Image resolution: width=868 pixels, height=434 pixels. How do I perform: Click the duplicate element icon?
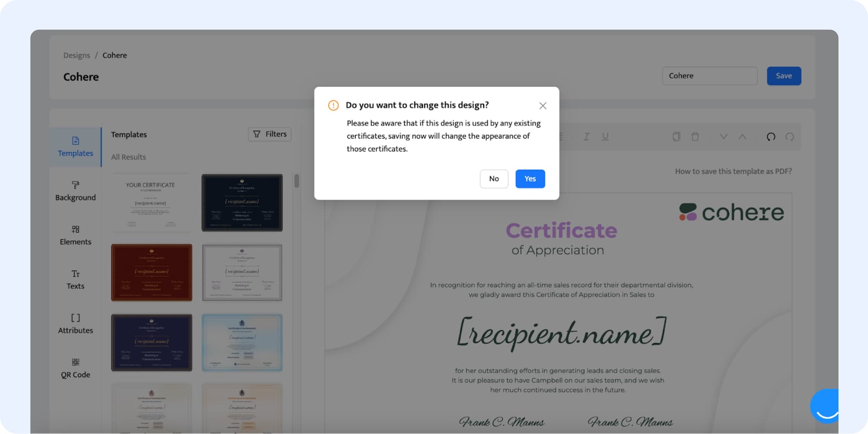[x=676, y=137]
